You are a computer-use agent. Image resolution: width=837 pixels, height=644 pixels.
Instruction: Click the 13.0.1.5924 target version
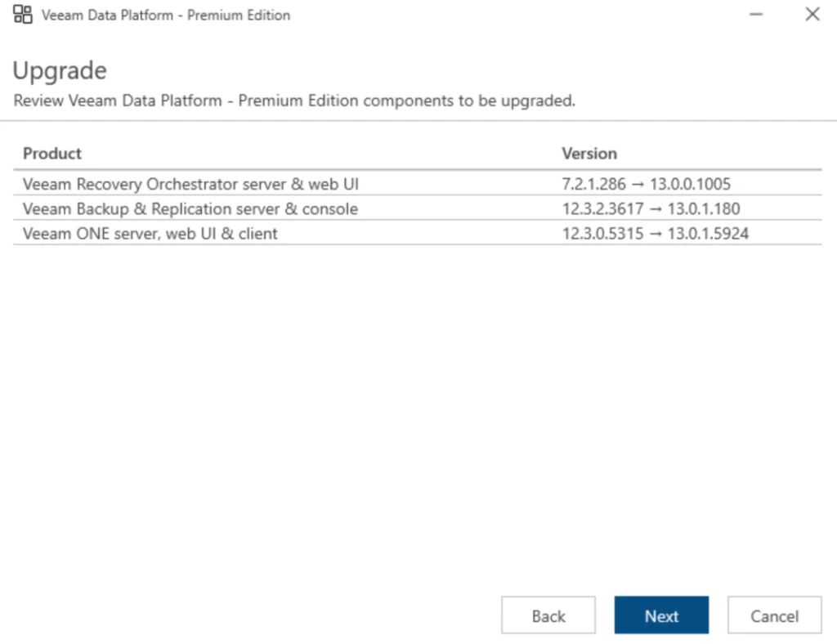(708, 233)
